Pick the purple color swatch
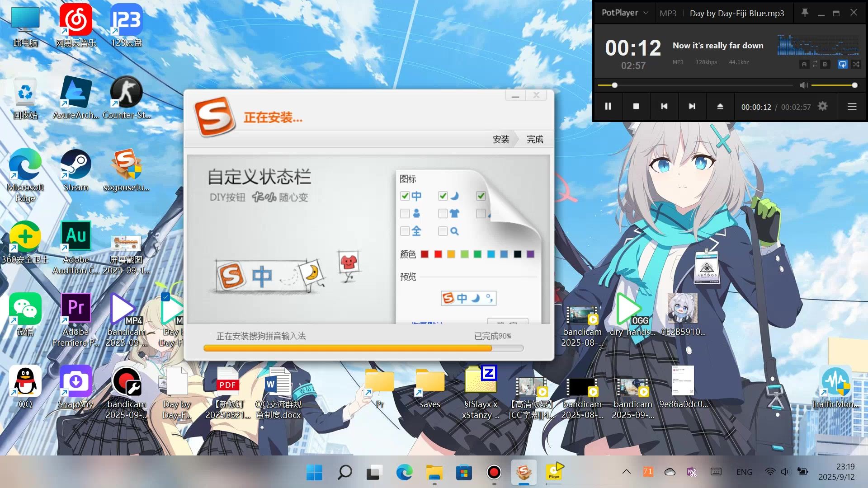 pyautogui.click(x=530, y=254)
